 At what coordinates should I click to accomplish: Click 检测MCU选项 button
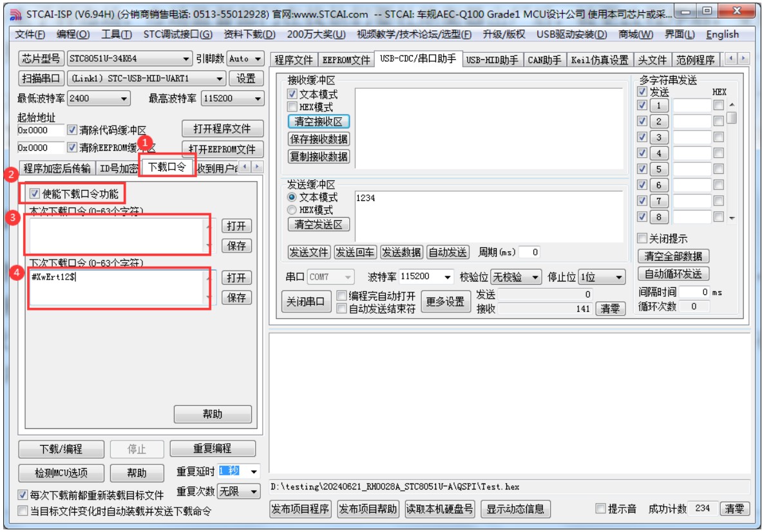(61, 473)
